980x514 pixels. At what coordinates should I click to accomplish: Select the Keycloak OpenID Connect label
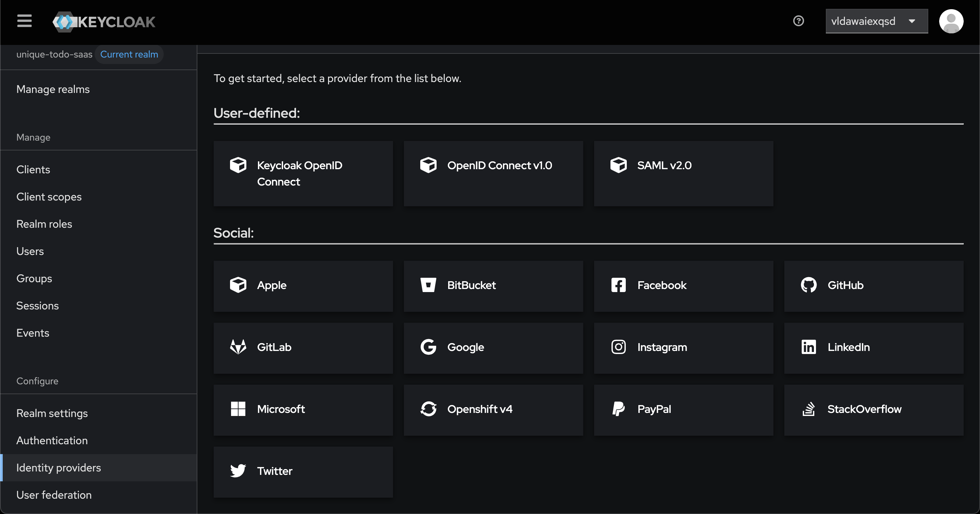coord(300,174)
